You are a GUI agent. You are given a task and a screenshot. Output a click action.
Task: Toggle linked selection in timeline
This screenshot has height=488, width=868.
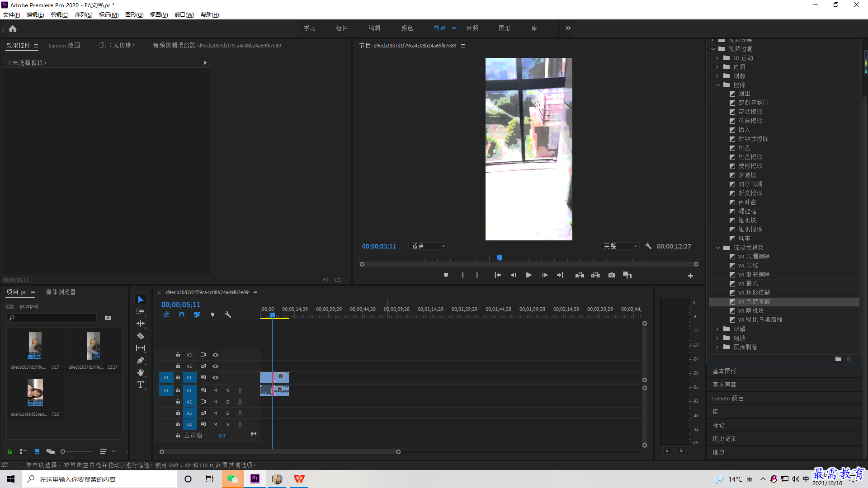197,314
